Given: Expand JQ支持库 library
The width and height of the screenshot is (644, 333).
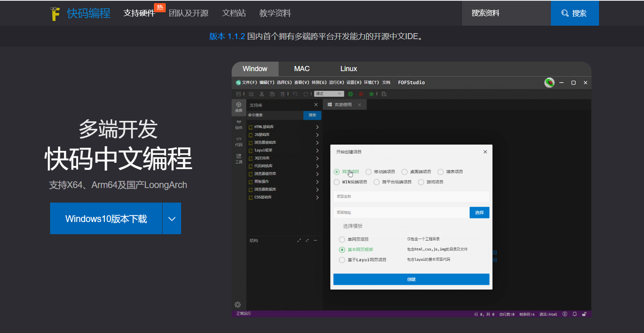Looking at the screenshot, I should [317, 158].
